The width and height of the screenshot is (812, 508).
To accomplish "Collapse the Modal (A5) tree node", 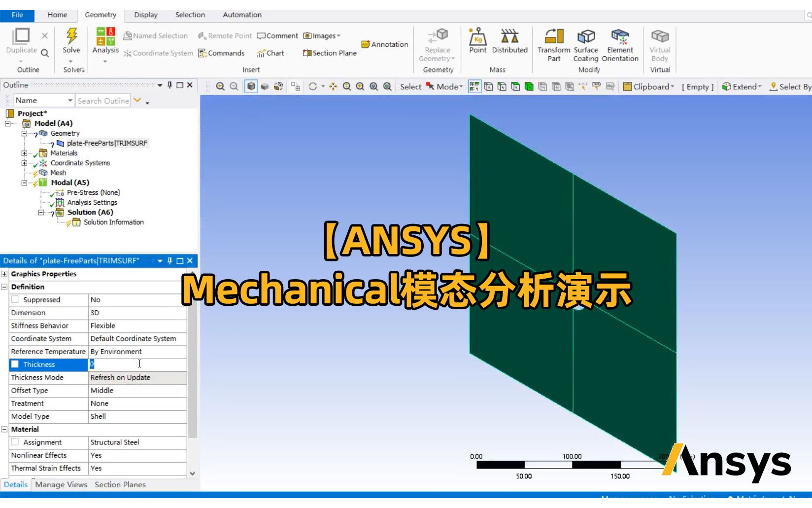I will (x=24, y=182).
